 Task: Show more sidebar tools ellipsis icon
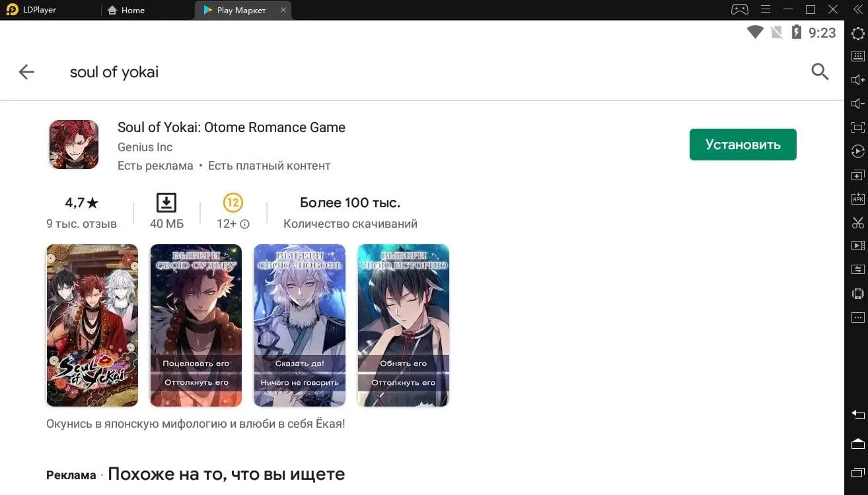[x=857, y=317]
